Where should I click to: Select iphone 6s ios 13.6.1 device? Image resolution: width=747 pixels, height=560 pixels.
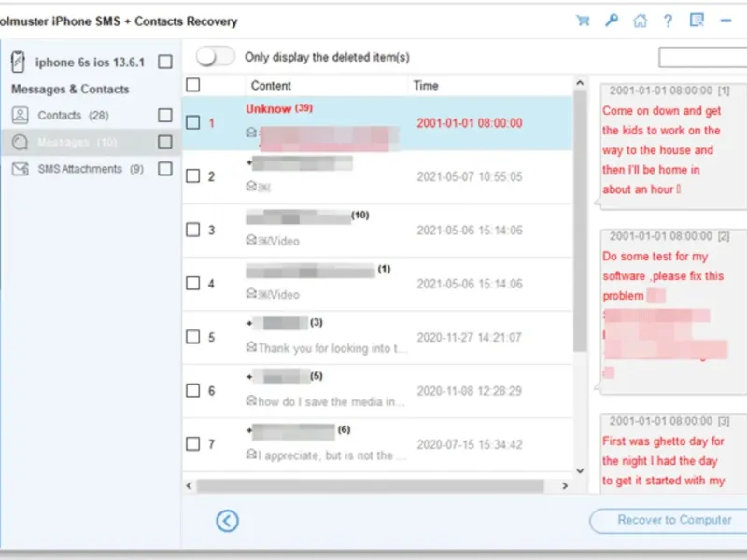click(x=90, y=63)
